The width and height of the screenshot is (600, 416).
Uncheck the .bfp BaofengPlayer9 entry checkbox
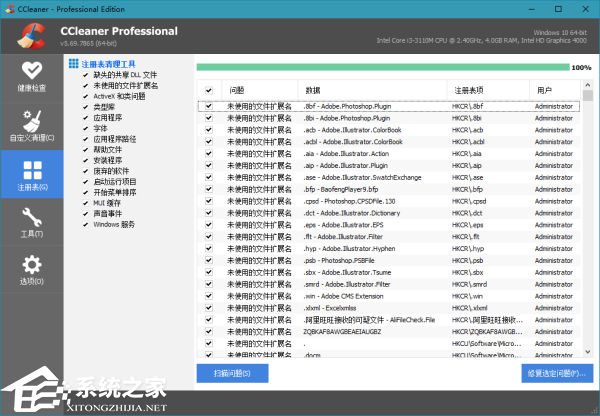(x=209, y=189)
